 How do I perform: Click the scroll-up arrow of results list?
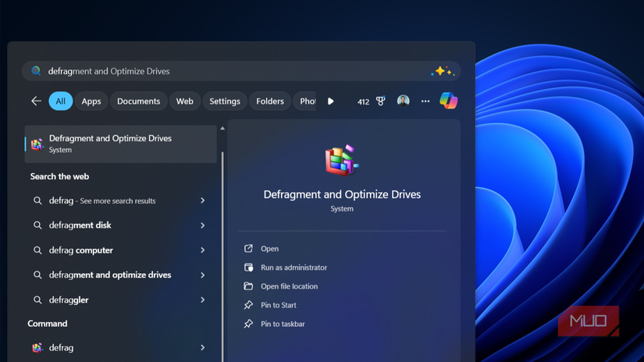coord(222,129)
